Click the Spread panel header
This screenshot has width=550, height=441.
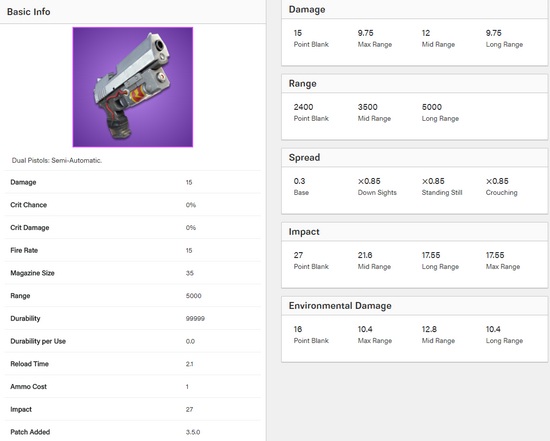304,158
